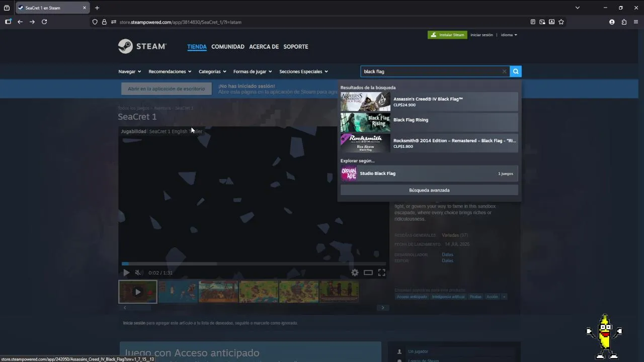Image resolution: width=644 pixels, height=362 pixels.
Task: Enter fullscreen video mode
Action: pyautogui.click(x=382, y=273)
